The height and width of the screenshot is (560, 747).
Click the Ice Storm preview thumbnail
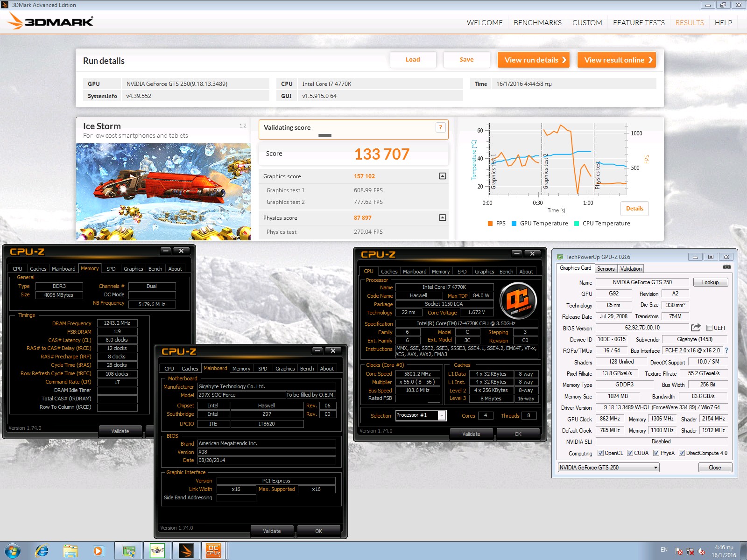click(x=163, y=192)
